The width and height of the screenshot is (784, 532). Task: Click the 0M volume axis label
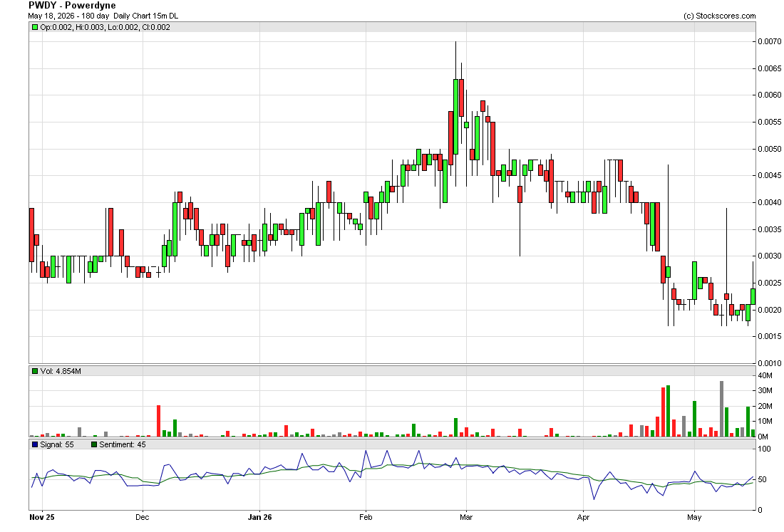click(x=763, y=437)
